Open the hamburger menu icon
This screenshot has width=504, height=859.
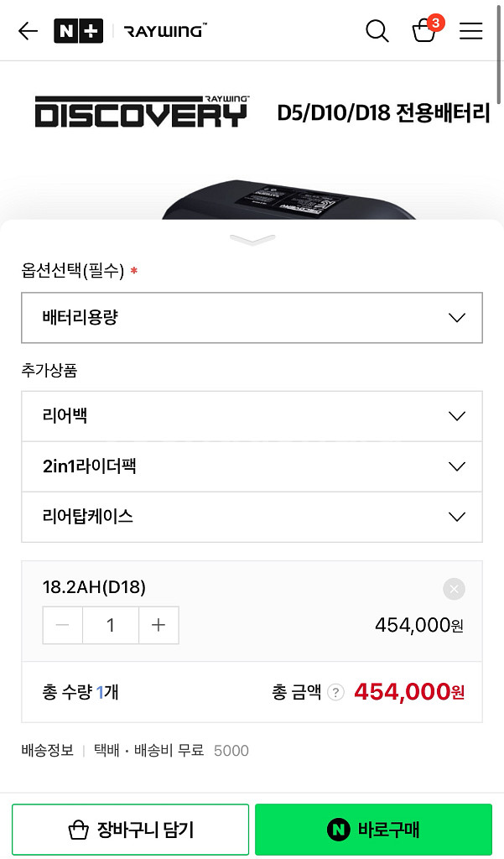pos(470,30)
